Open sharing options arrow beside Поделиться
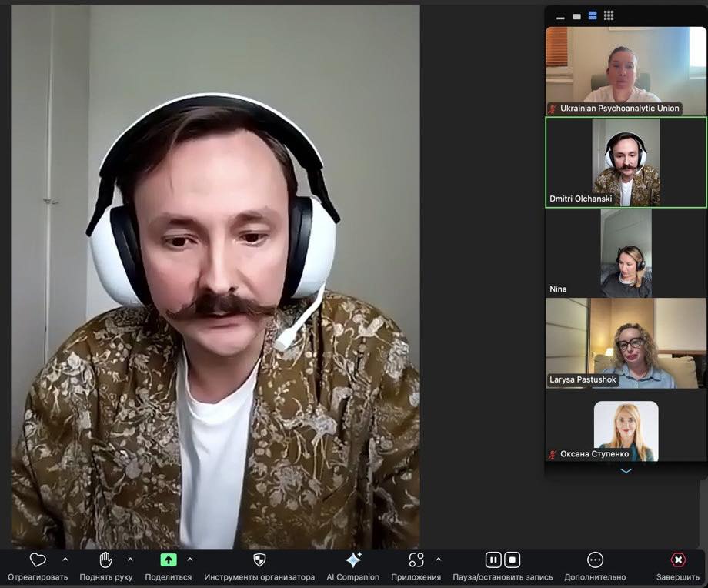 (190, 560)
